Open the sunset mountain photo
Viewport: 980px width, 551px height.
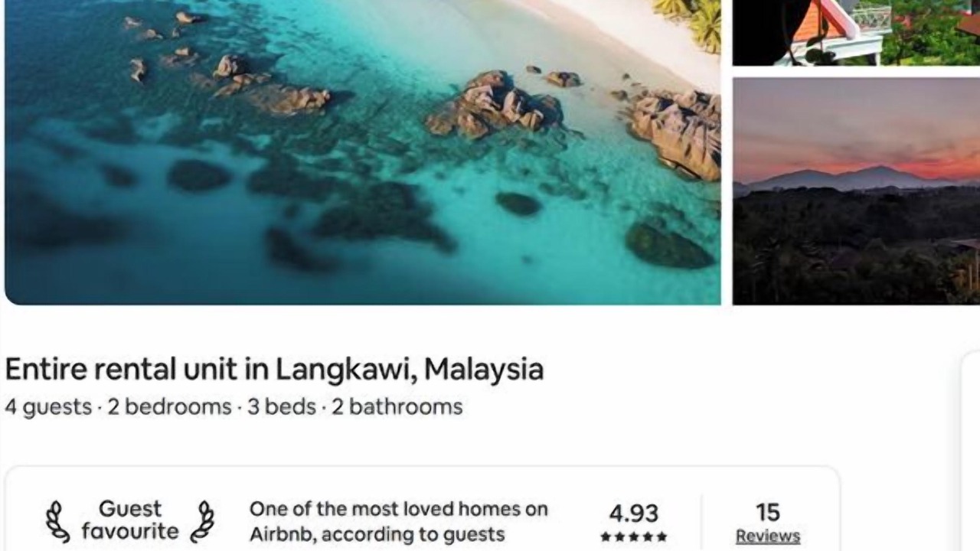(856, 191)
